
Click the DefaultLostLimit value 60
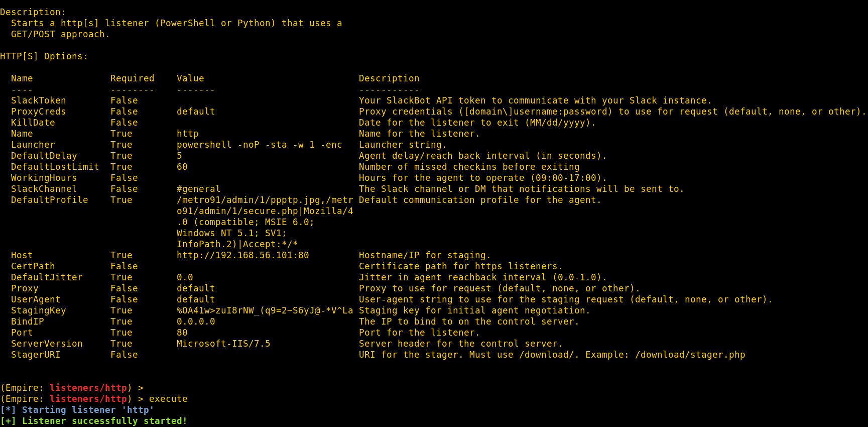pyautogui.click(x=182, y=167)
